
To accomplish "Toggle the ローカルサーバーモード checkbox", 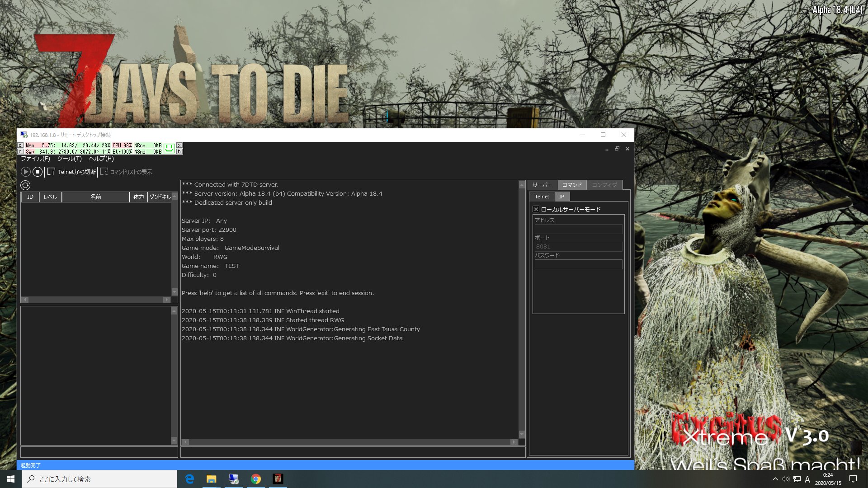I will tap(536, 209).
